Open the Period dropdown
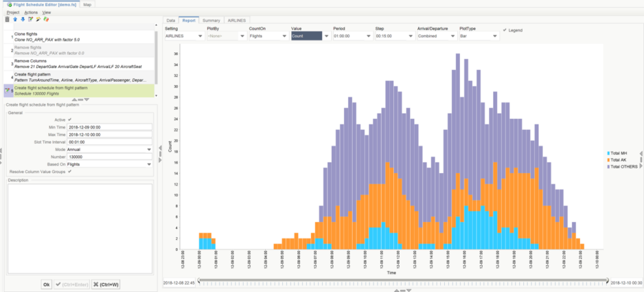This screenshot has height=292, width=644. click(351, 36)
